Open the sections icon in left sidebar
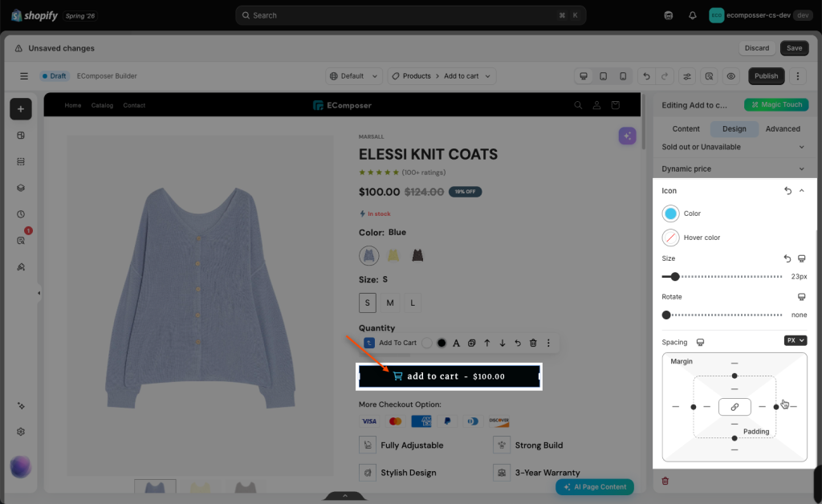The width and height of the screenshot is (822, 504). (21, 162)
